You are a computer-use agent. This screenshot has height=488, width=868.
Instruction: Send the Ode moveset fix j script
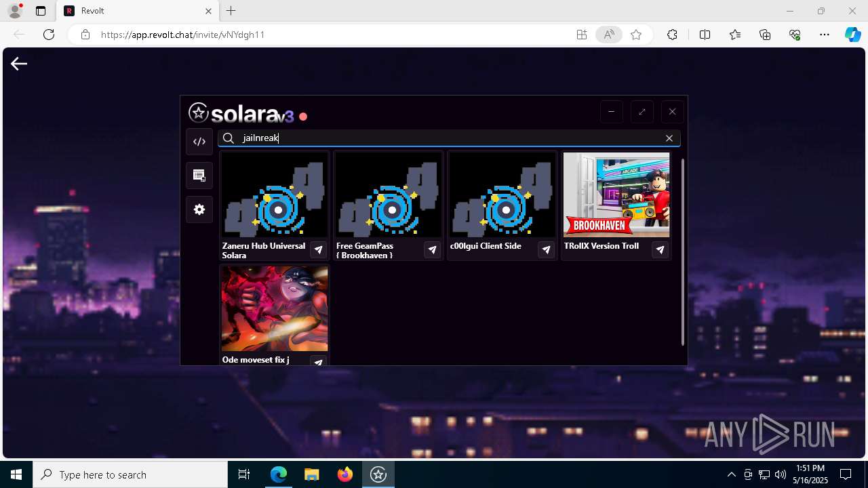318,361
